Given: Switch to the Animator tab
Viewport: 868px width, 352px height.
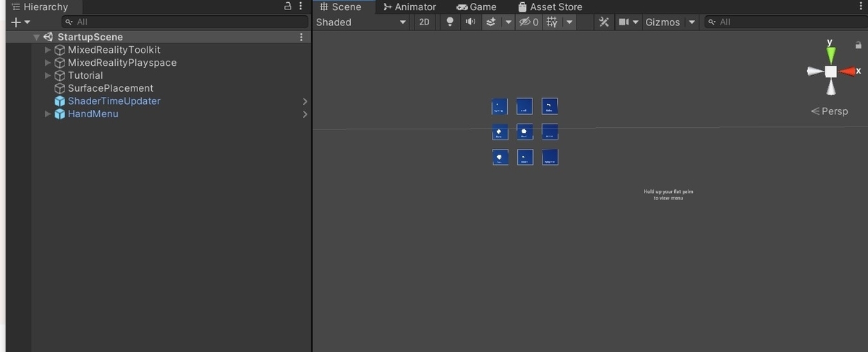Looking at the screenshot, I should (x=410, y=7).
